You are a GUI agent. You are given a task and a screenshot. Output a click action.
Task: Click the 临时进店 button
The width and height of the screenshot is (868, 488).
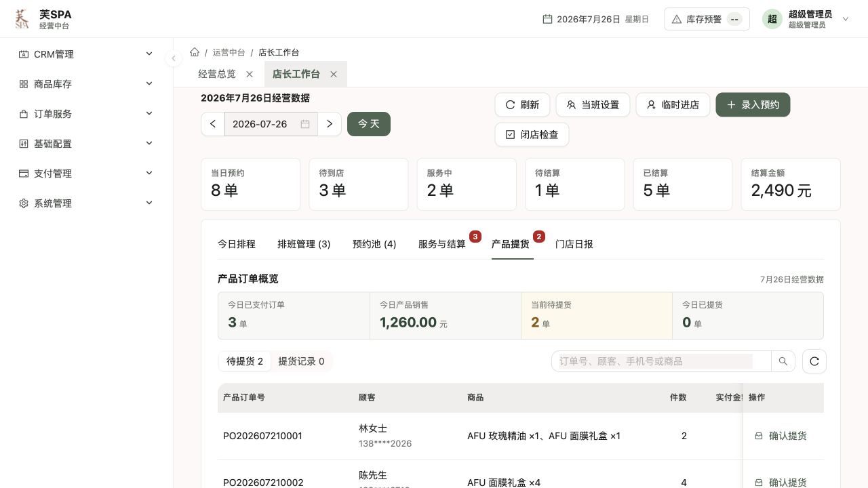tap(673, 105)
